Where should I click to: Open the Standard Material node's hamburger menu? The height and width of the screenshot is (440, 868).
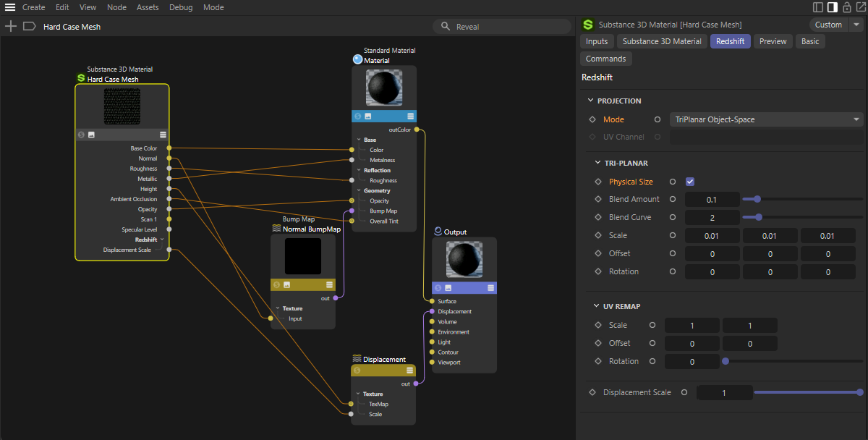(x=411, y=116)
